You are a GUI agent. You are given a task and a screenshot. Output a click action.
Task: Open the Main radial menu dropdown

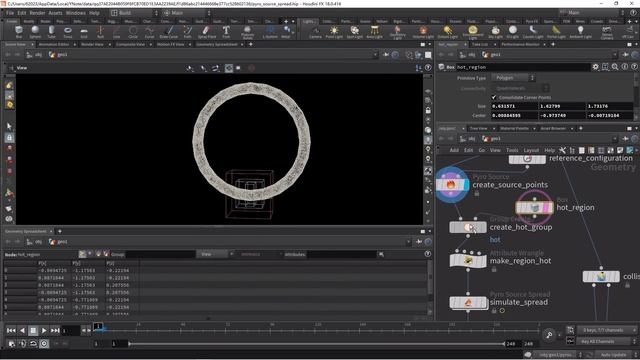[187, 13]
